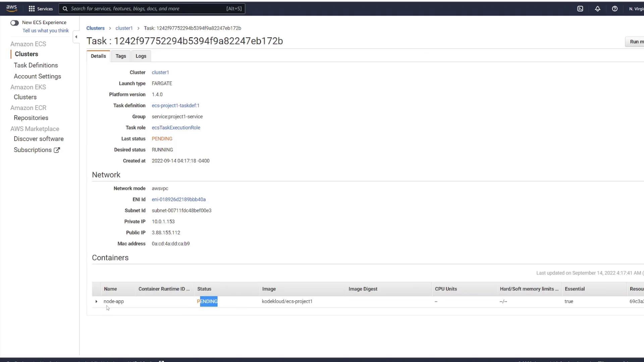Click the node-app container name
The image size is (644, 362).
pyautogui.click(x=114, y=301)
